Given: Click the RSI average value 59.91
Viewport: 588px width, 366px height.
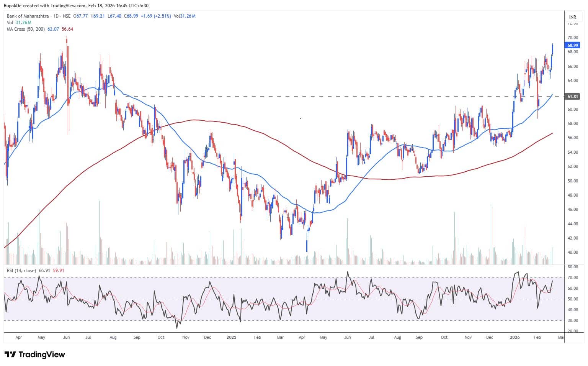Looking at the screenshot, I should [x=59, y=271].
